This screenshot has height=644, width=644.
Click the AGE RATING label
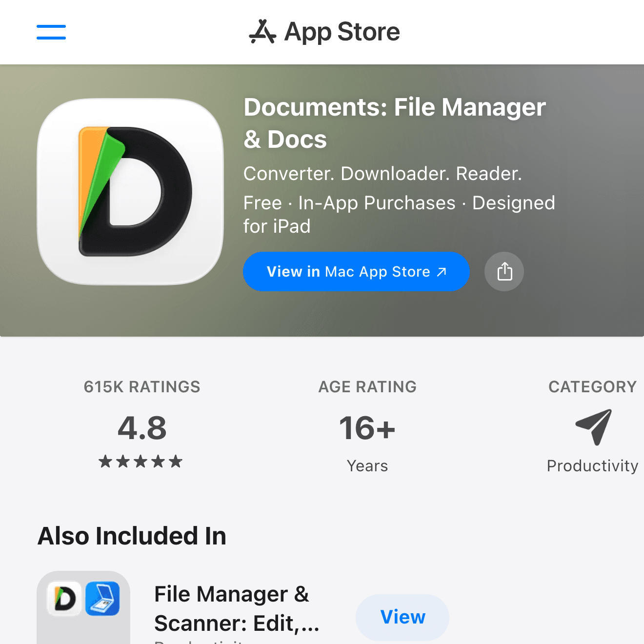coord(367,387)
